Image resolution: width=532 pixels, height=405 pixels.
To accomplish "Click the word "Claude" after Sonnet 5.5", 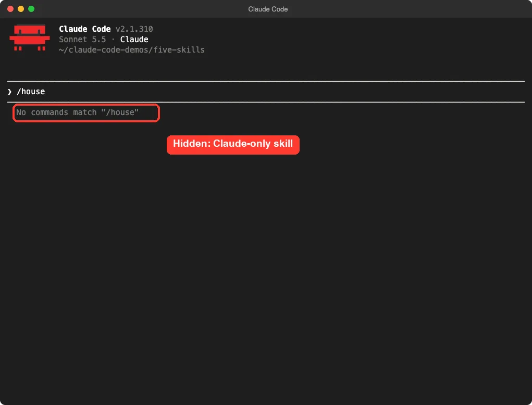I will pos(134,40).
